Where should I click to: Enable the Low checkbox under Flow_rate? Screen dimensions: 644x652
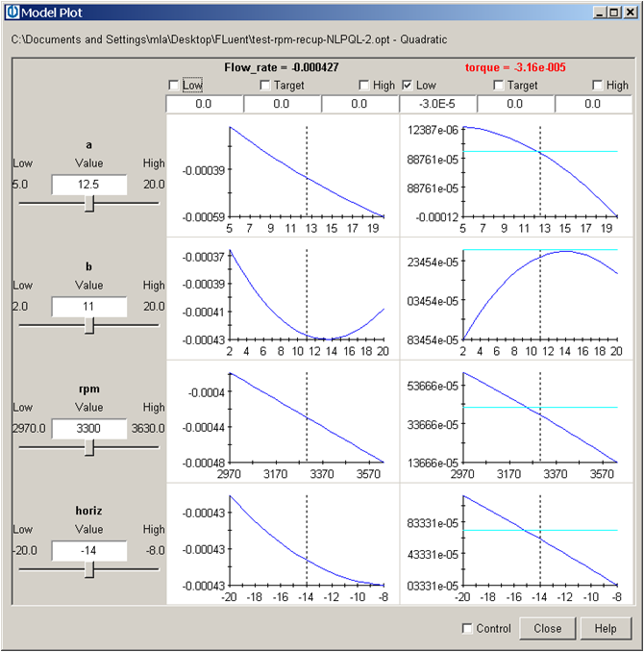pyautogui.click(x=174, y=86)
